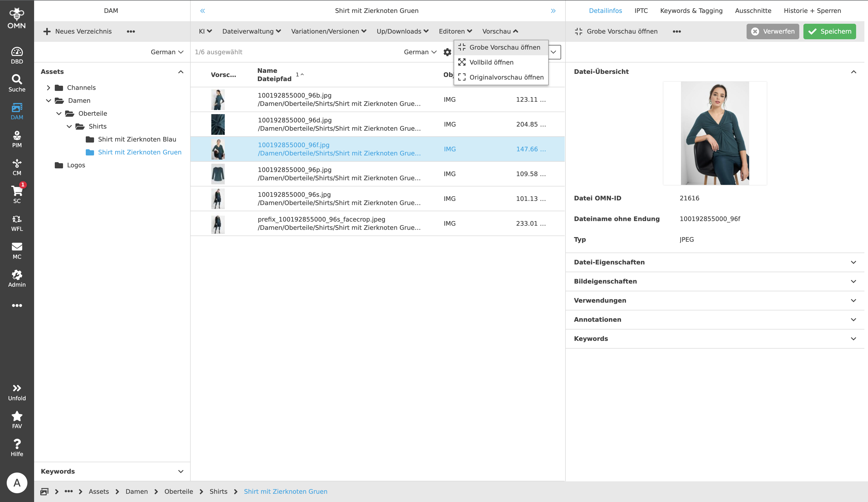Viewport: 868px width, 502px height.
Task: Select the thumbnail of 100192855000_96p.jpg
Action: [x=218, y=174]
